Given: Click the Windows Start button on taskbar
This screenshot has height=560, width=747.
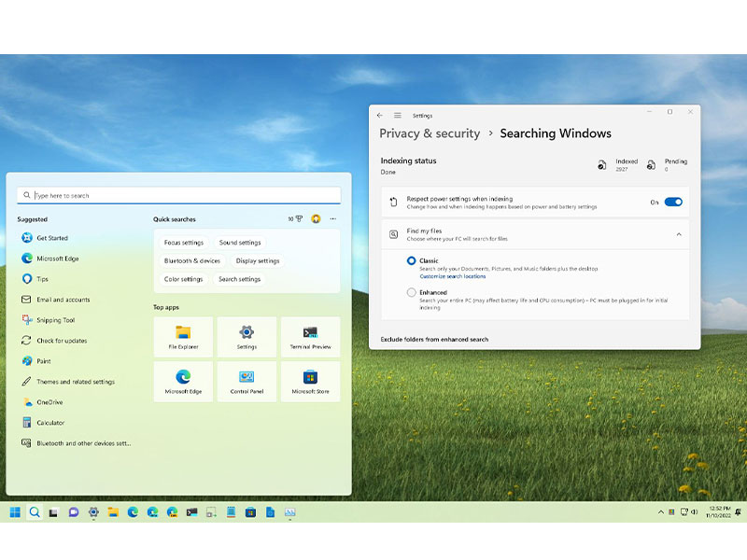Looking at the screenshot, I should click(15, 512).
